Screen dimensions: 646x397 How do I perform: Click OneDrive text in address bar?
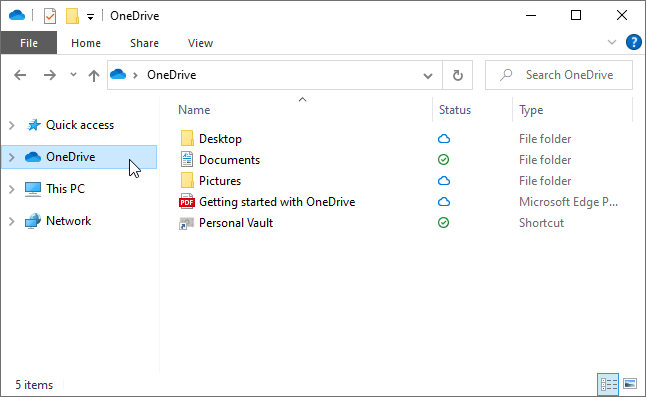(x=171, y=75)
